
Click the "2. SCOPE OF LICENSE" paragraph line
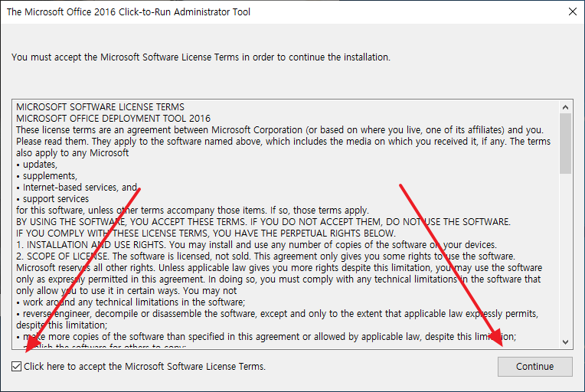(266, 256)
